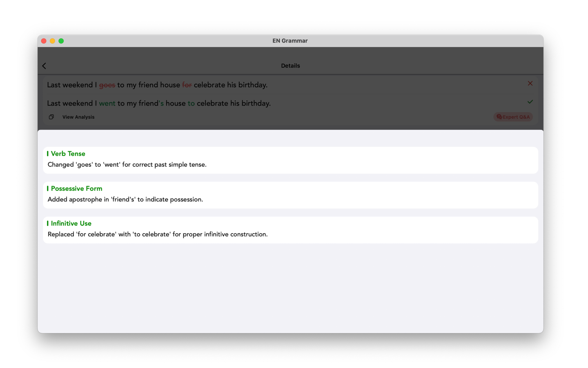The image size is (588, 368).
Task: Select the original sentence with 'goes'
Action: pos(157,85)
